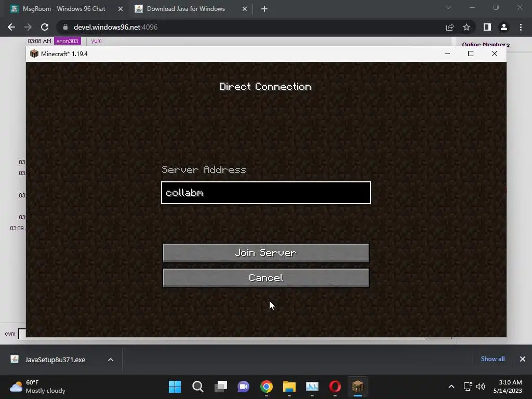
Task: Switch to Minecraft on the taskbar
Action: [x=357, y=387]
